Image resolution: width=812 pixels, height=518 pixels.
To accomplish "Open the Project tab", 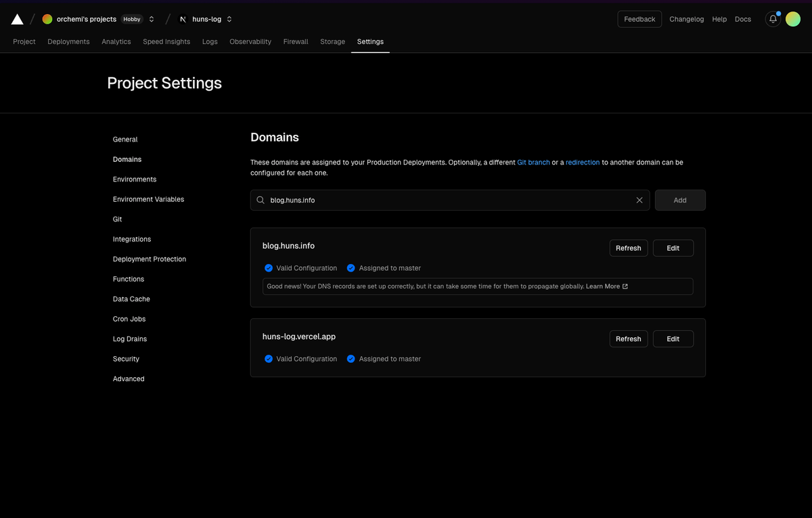I will click(24, 41).
